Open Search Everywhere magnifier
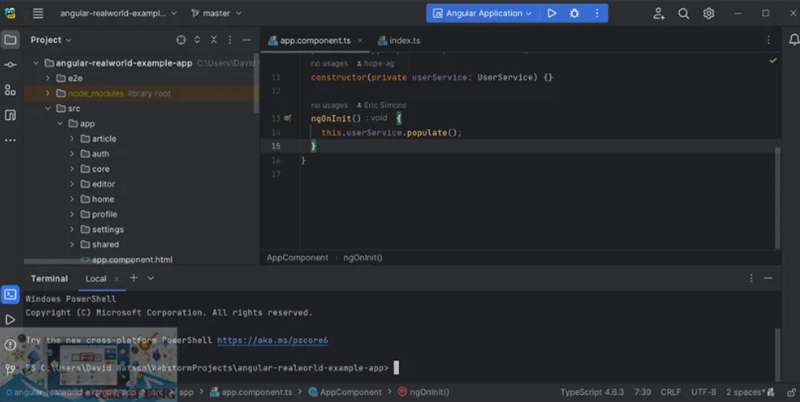 pos(684,14)
